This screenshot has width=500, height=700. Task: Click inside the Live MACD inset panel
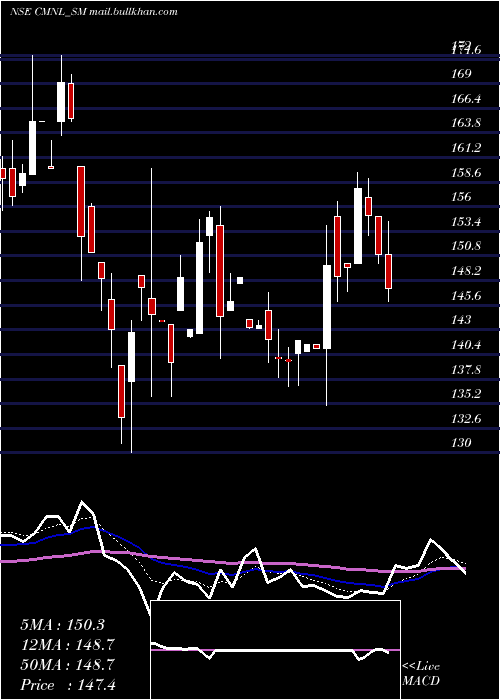[x=276, y=650]
